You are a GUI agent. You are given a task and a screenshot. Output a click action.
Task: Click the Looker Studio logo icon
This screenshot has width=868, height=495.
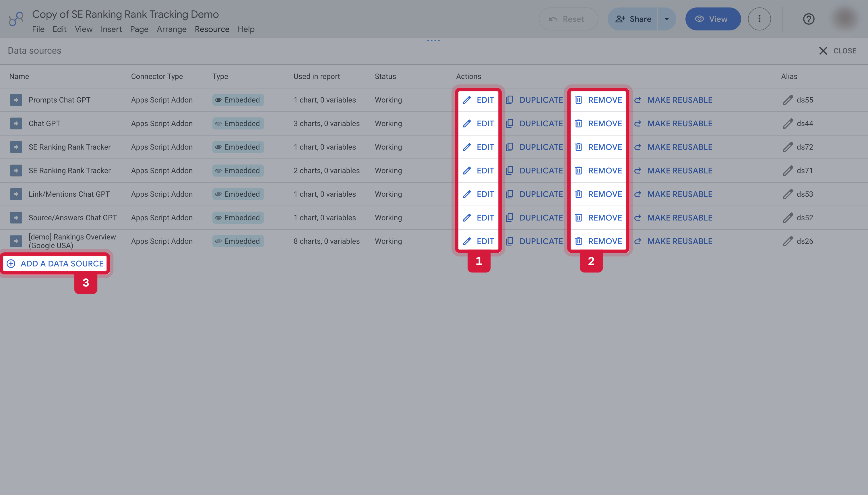pyautogui.click(x=16, y=19)
